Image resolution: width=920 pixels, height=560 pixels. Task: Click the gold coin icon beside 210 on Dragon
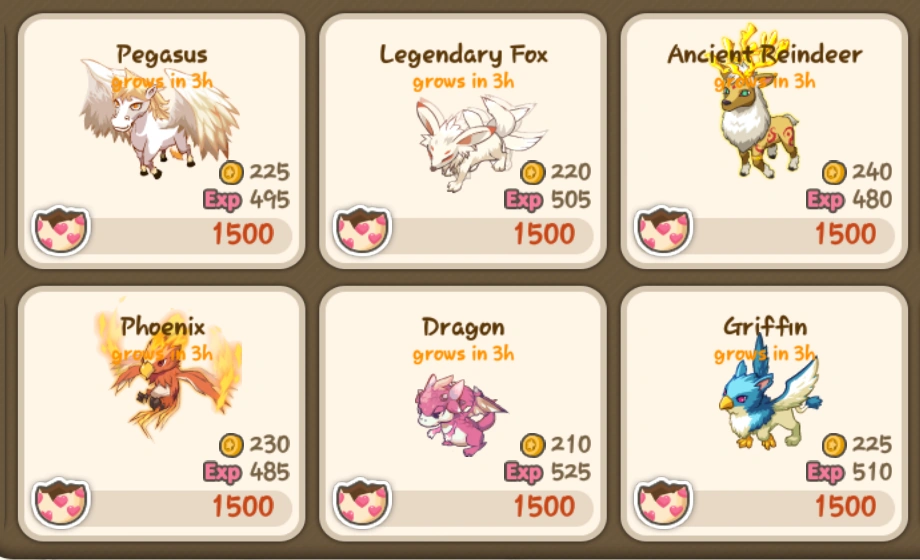click(x=532, y=445)
